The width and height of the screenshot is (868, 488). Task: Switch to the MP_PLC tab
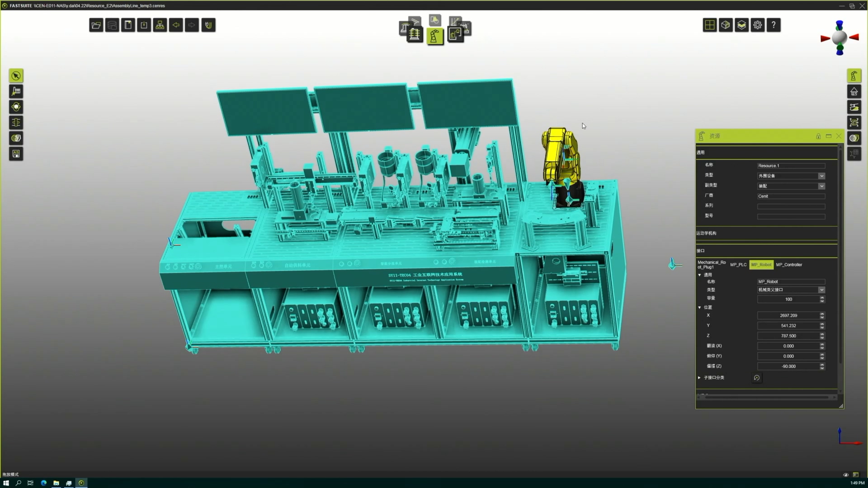(x=738, y=265)
